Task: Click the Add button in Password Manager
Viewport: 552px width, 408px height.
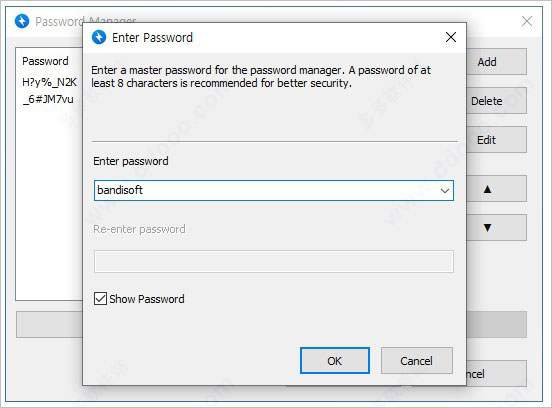Action: coord(496,62)
